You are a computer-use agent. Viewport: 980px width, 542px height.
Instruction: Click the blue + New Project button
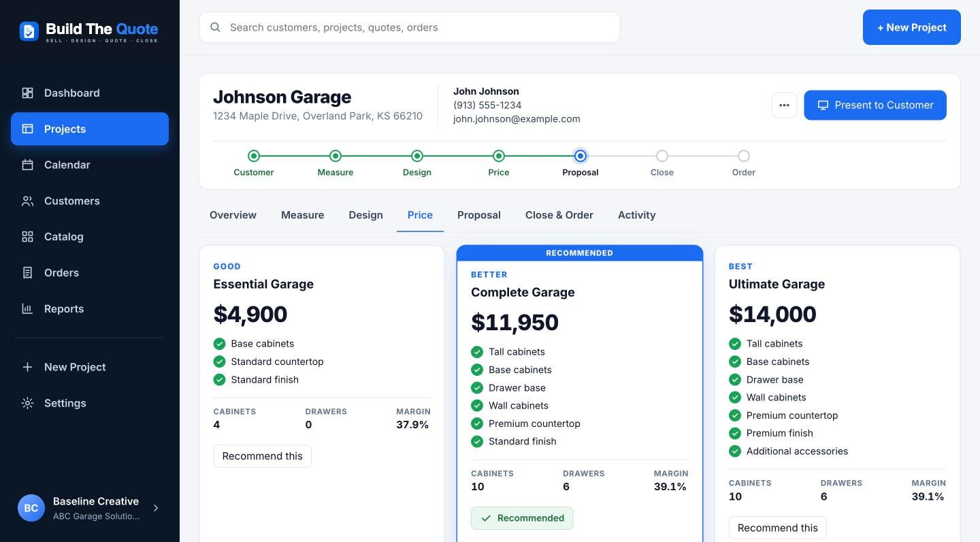912,27
